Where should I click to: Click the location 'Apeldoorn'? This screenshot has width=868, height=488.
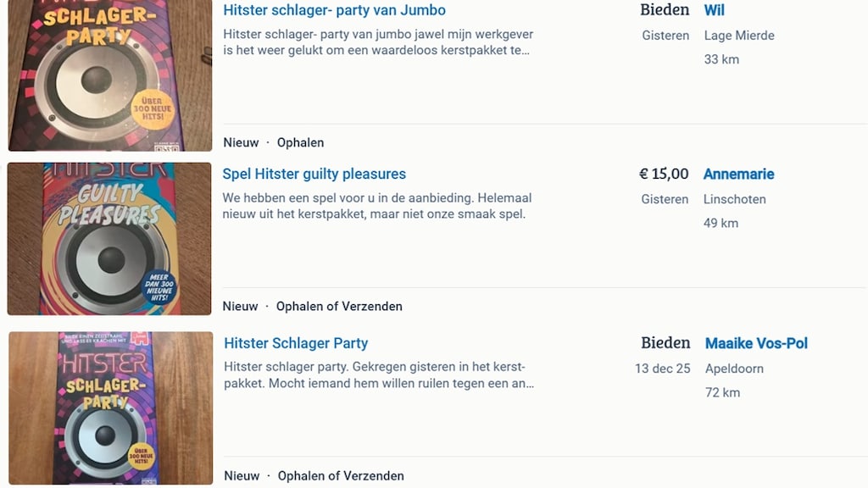point(733,369)
